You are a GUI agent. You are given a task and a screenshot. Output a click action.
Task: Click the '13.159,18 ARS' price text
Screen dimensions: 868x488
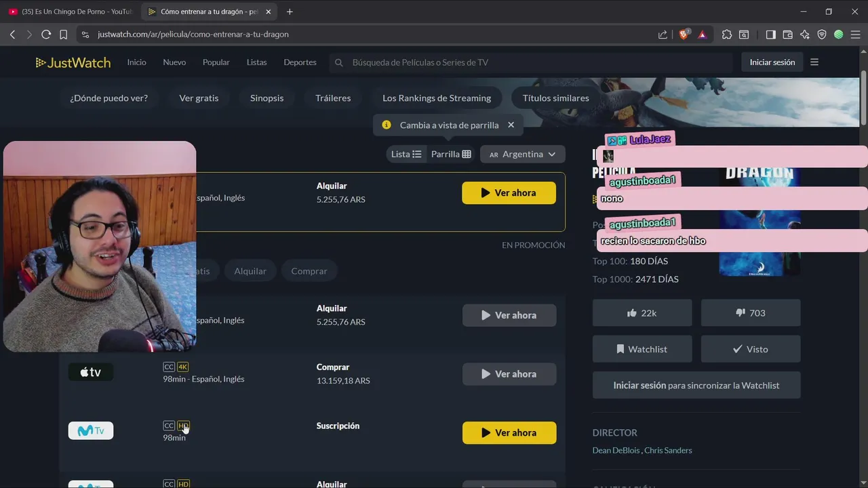(343, 381)
